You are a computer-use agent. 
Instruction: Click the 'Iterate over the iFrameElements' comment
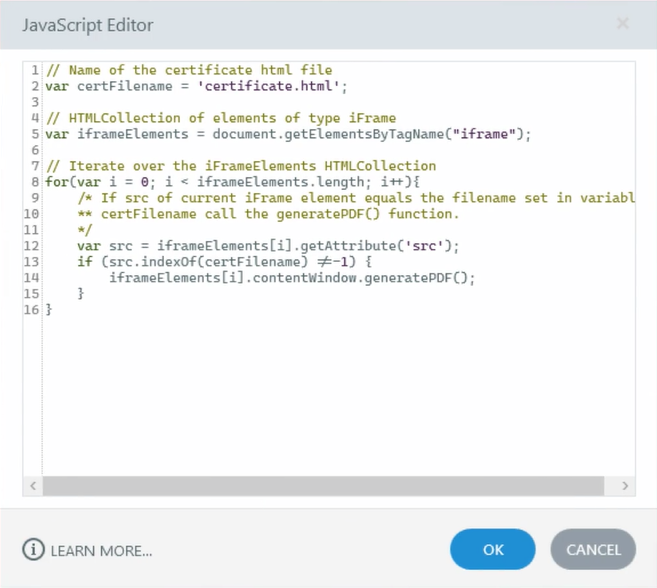241,166
